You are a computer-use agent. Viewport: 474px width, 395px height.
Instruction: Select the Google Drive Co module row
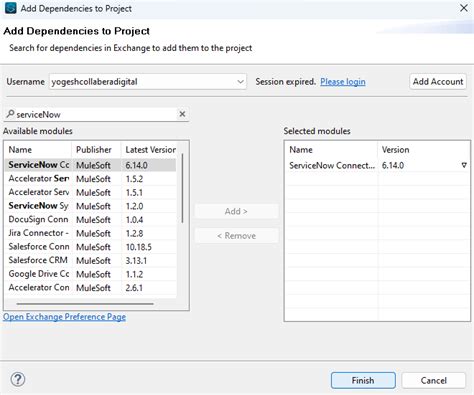(x=90, y=274)
